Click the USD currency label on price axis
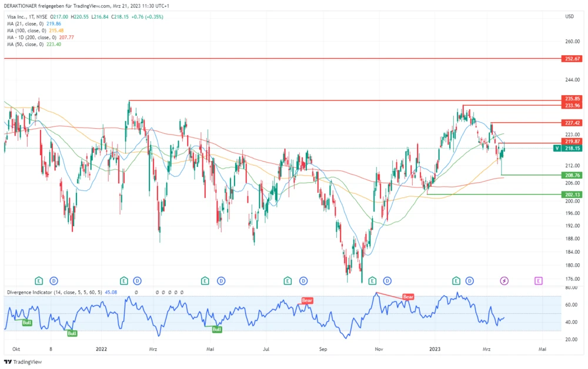 pyautogui.click(x=569, y=16)
